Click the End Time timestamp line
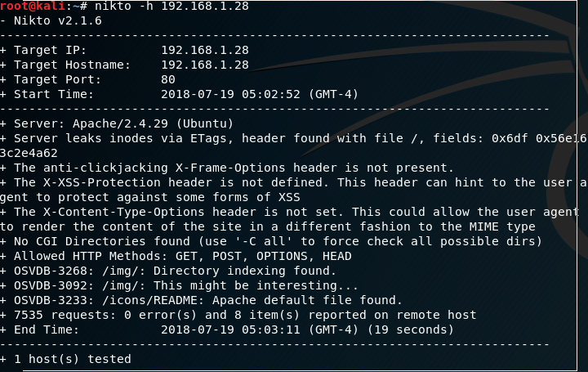 tap(227, 329)
